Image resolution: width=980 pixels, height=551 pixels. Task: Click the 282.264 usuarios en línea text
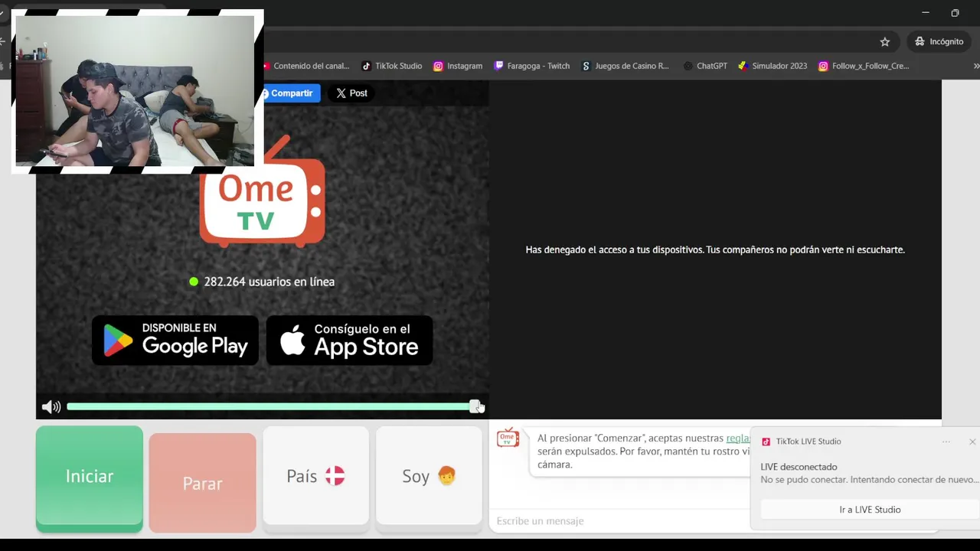(269, 282)
